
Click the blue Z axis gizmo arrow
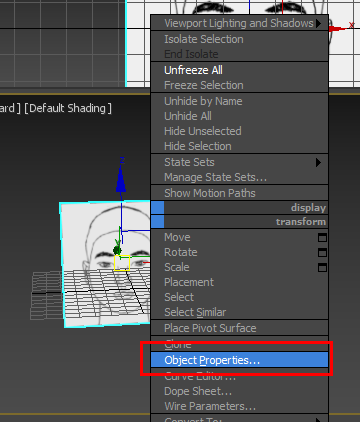pos(121,180)
